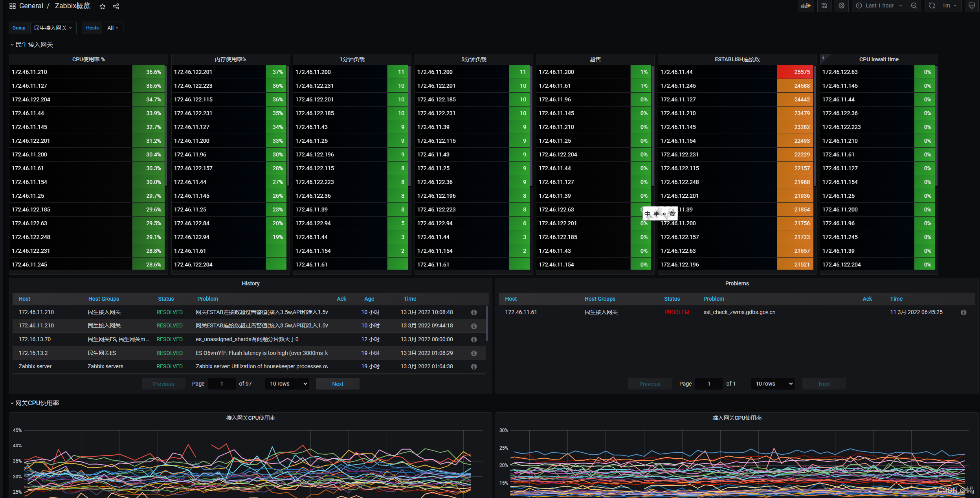This screenshot has height=498, width=980.
Task: Collapse the 民生接入网关 row section
Action: point(31,45)
